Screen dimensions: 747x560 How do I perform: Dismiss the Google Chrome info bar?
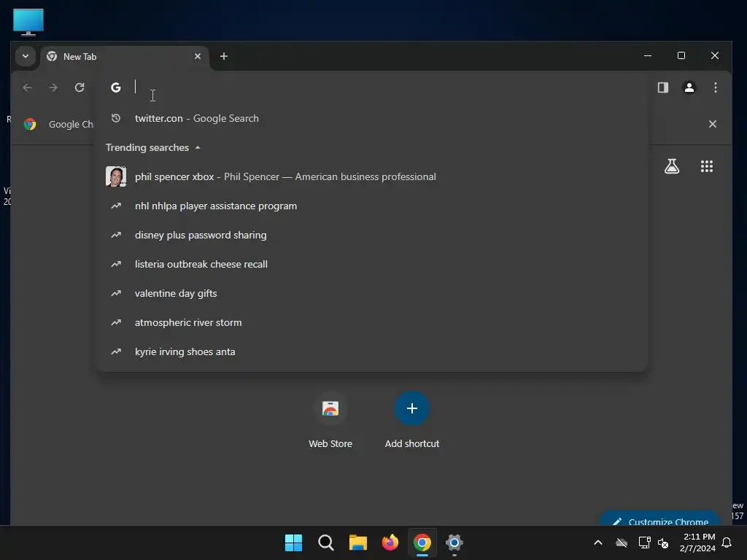712,124
